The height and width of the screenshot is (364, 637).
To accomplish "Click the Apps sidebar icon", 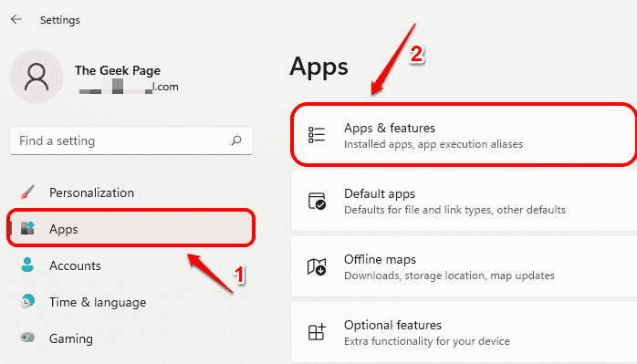I will (27, 228).
